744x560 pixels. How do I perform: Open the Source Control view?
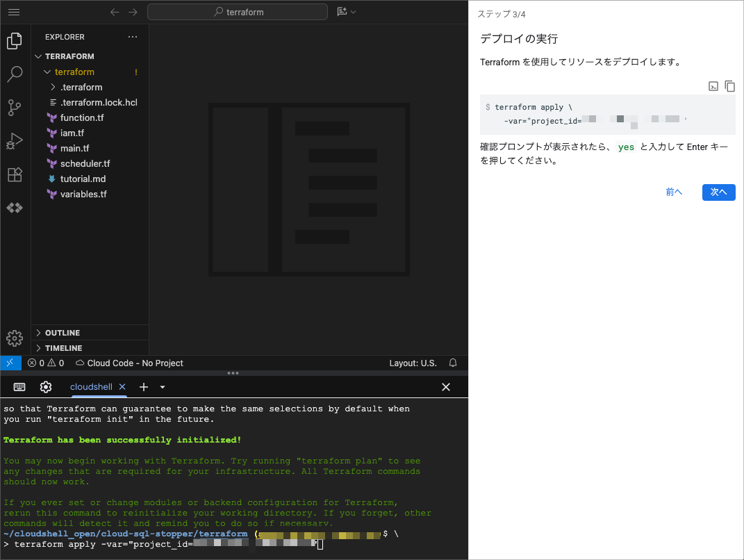[x=15, y=108]
